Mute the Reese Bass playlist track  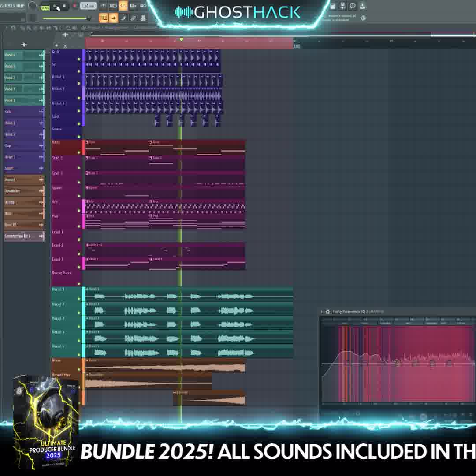point(79,283)
